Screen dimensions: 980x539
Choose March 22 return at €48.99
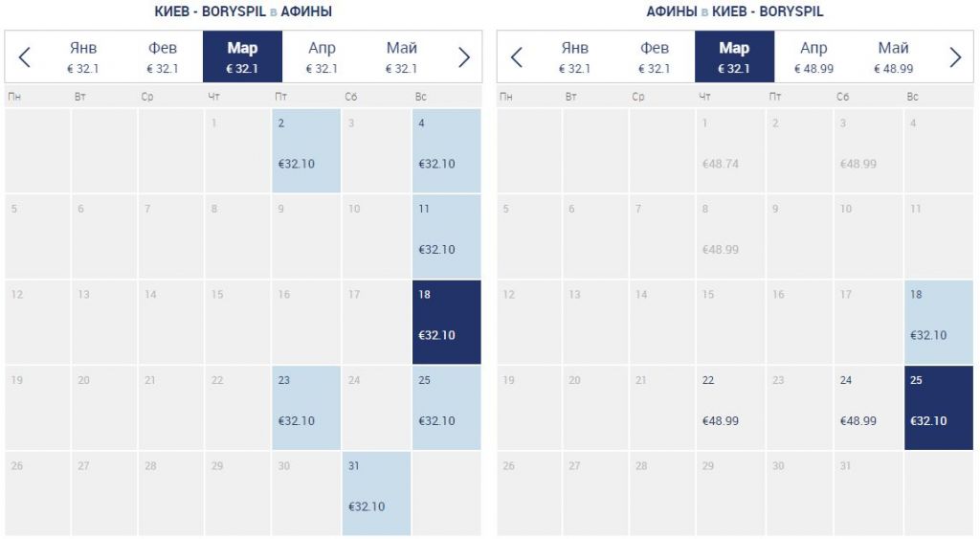point(730,408)
